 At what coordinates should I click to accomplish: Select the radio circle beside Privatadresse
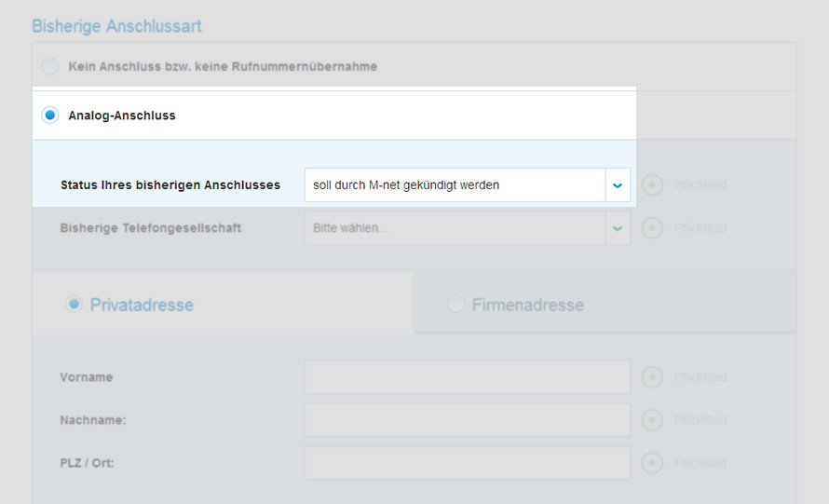(x=74, y=305)
